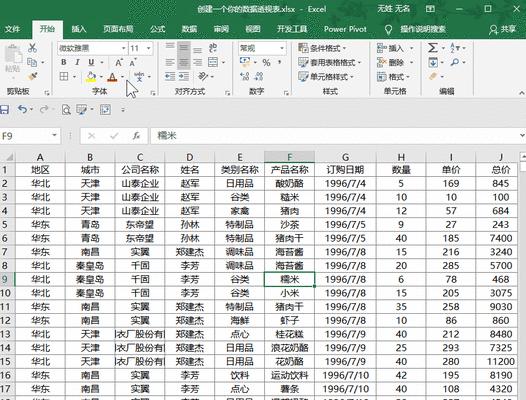This screenshot has height=400, width=526.
Task: Click the Fill down icon
Action: tap(433, 62)
